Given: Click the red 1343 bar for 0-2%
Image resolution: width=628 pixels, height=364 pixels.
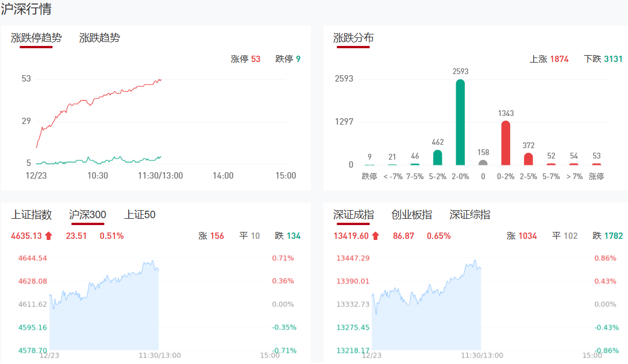Looking at the screenshot, I should point(506,142).
